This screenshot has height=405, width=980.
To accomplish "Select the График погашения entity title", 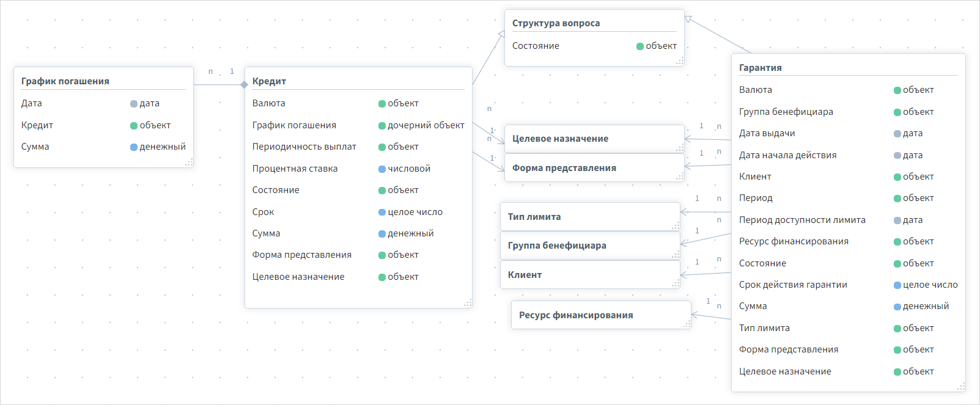I will 65,81.
